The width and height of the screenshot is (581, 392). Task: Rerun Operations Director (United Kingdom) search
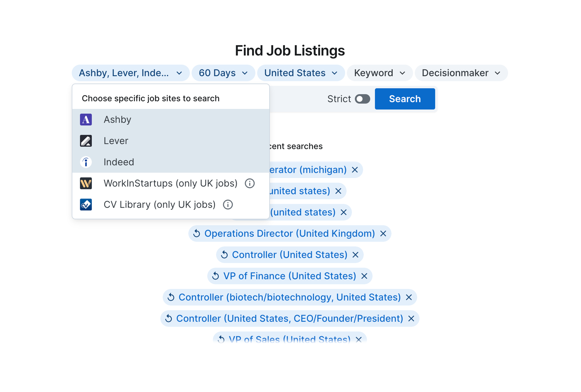290,233
